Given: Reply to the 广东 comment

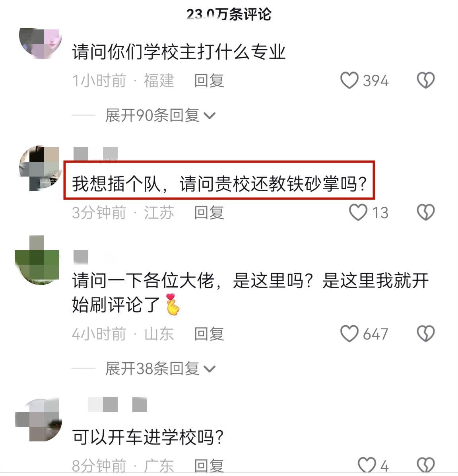Looking at the screenshot, I should pos(209,465).
